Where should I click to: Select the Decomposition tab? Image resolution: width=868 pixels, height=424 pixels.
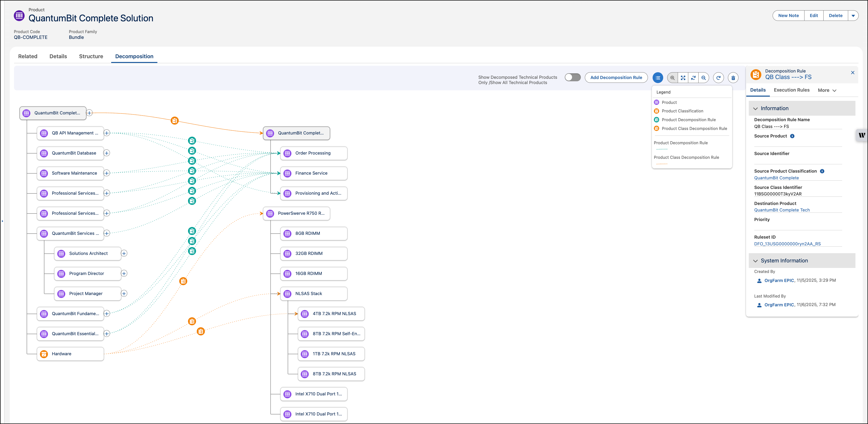[x=134, y=56]
